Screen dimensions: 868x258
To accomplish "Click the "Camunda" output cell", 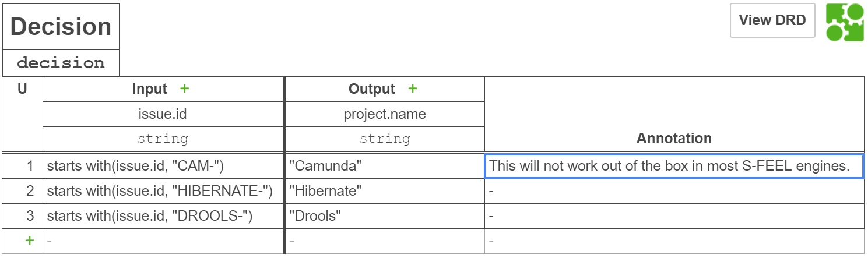I will (x=385, y=166).
